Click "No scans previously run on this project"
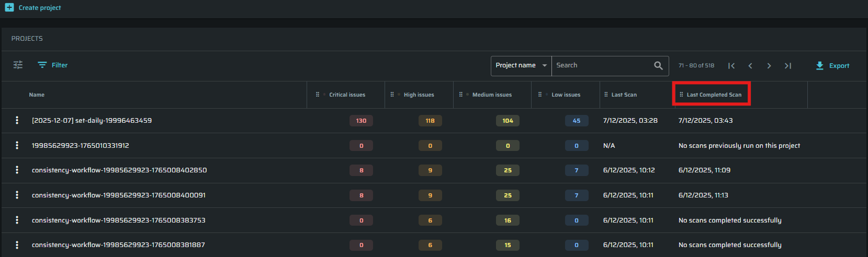Viewport: 868px width, 257px height. click(739, 146)
